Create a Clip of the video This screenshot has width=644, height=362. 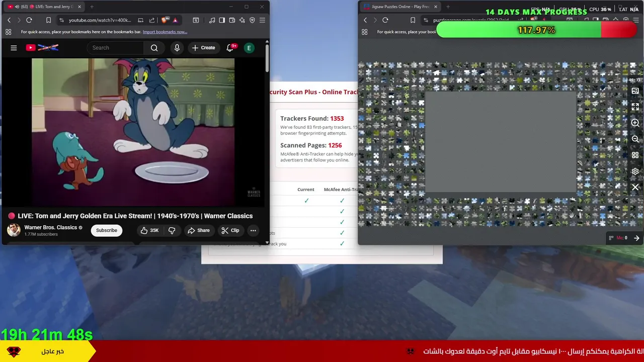point(230,230)
